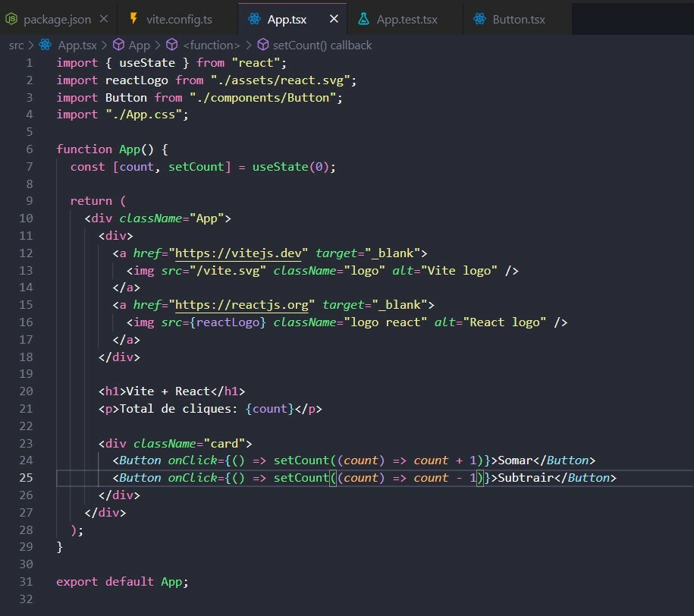Close the App.tsx tab

click(334, 19)
